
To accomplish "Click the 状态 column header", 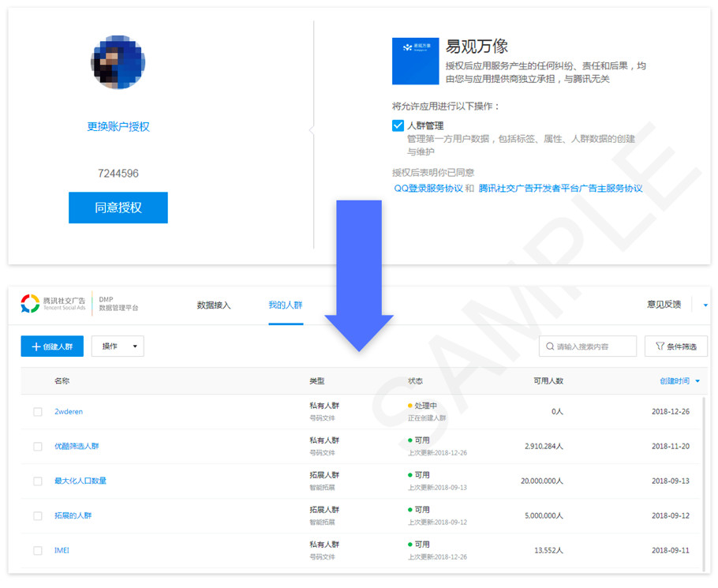I will click(x=415, y=381).
